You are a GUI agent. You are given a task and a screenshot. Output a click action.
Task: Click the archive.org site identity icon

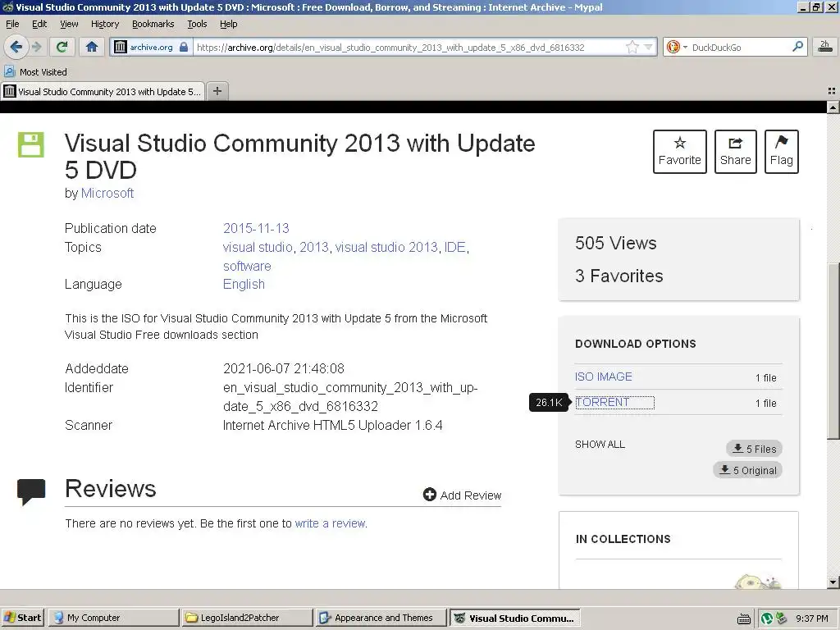point(121,47)
